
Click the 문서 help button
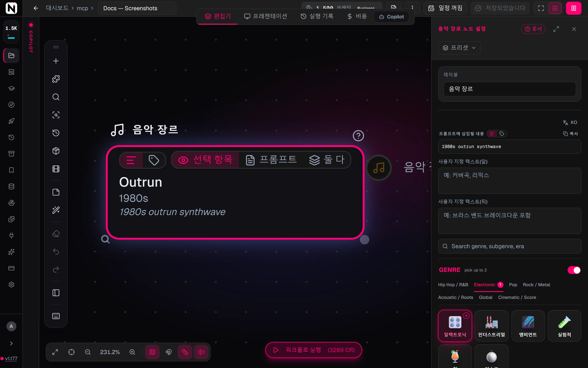tap(533, 29)
